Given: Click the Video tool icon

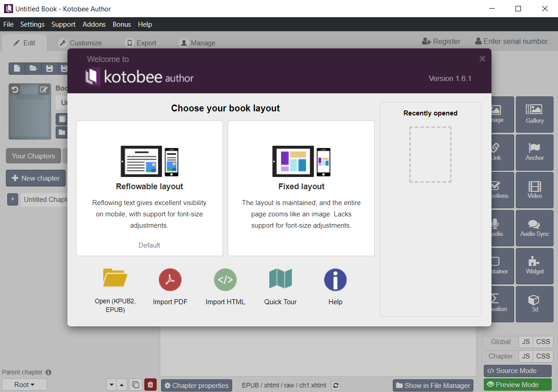Looking at the screenshot, I should (534, 190).
